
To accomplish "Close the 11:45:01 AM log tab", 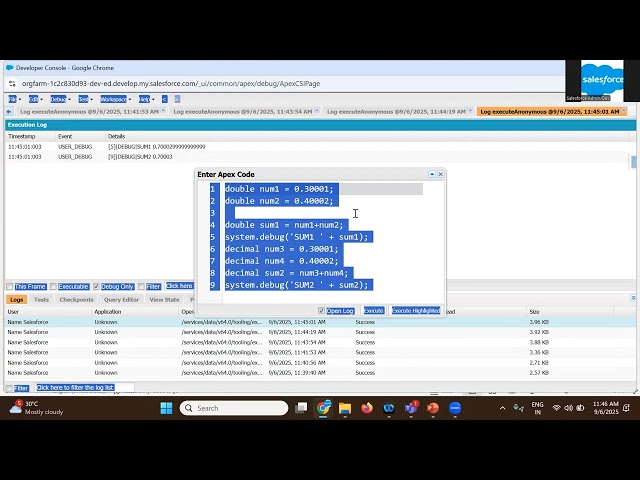I will coord(624,110).
